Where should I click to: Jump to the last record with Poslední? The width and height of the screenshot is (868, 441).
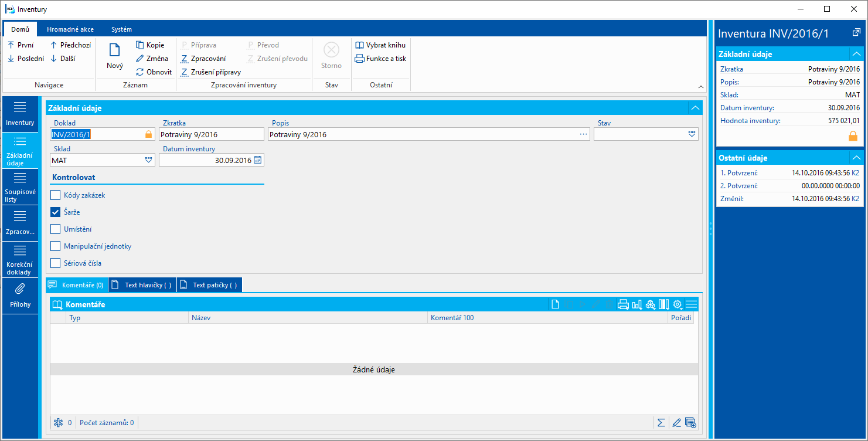point(26,59)
